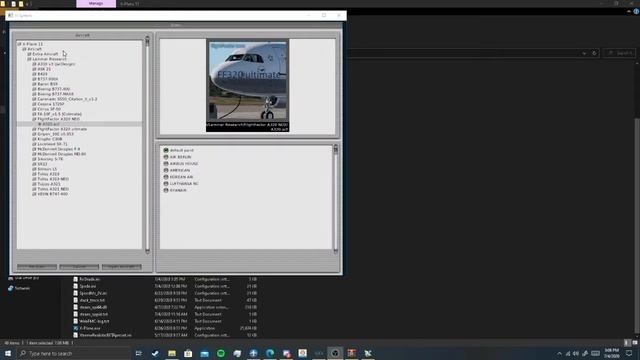Switch File Explorer to large icons view

tap(635, 343)
